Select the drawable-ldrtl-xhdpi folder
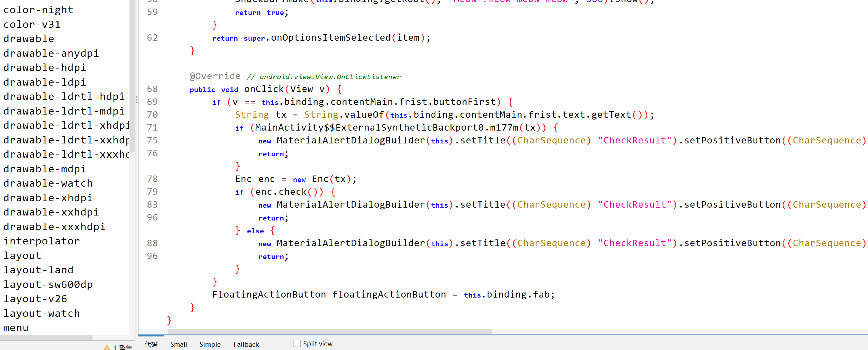The image size is (868, 350). click(x=66, y=125)
